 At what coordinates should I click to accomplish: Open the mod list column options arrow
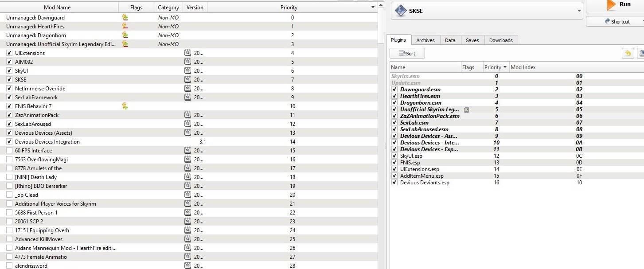tap(373, 7)
